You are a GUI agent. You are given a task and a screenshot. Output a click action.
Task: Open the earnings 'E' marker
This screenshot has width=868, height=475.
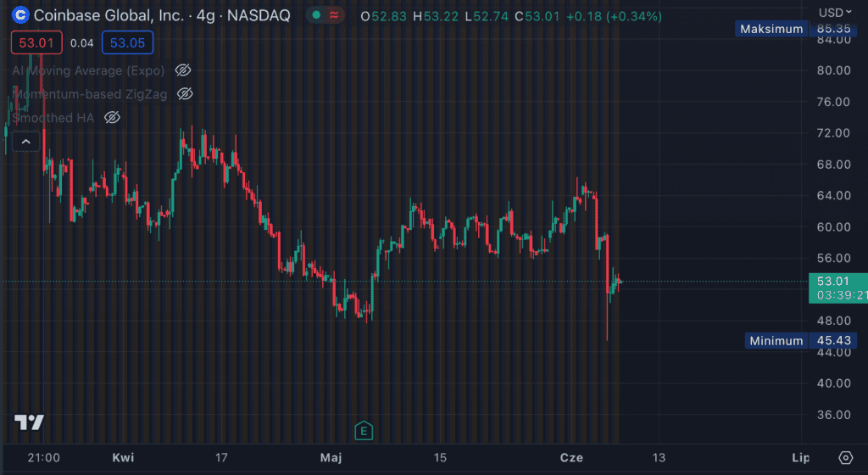[x=364, y=431]
